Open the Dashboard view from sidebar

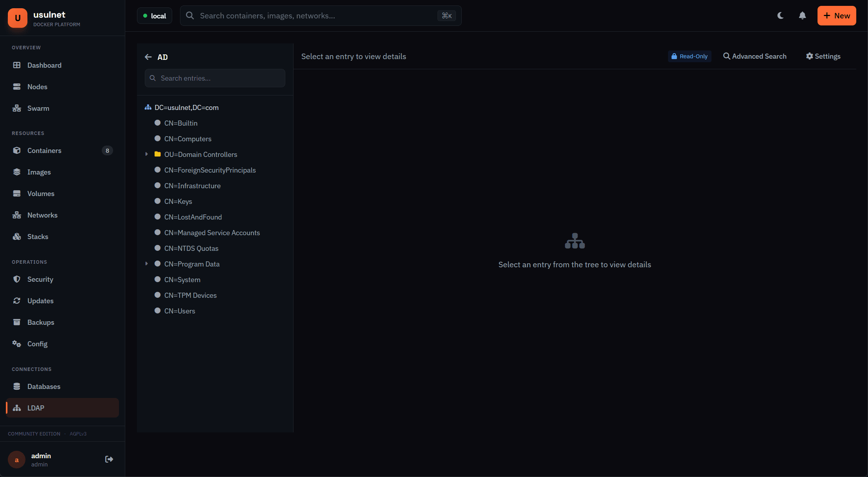tap(44, 65)
